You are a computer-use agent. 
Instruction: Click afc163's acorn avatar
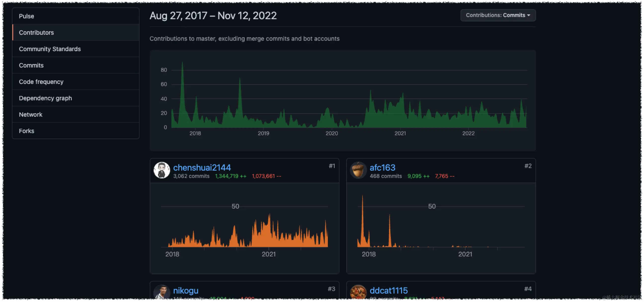pos(358,170)
